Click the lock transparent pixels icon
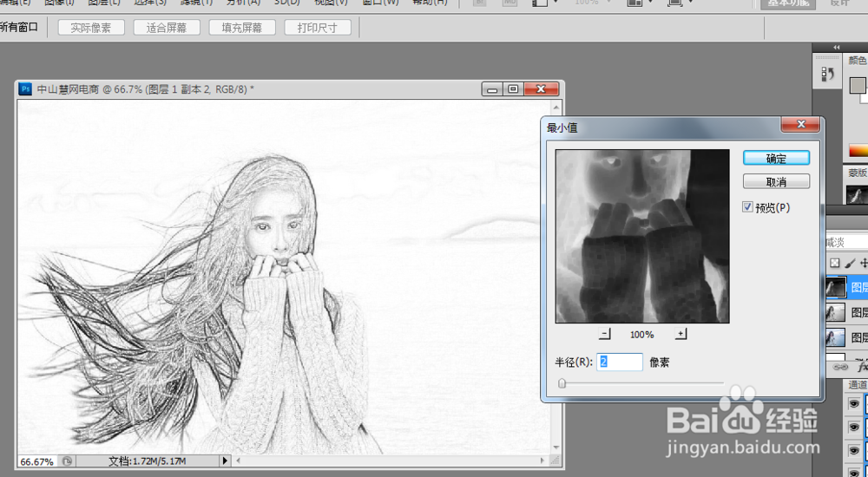 (x=834, y=264)
